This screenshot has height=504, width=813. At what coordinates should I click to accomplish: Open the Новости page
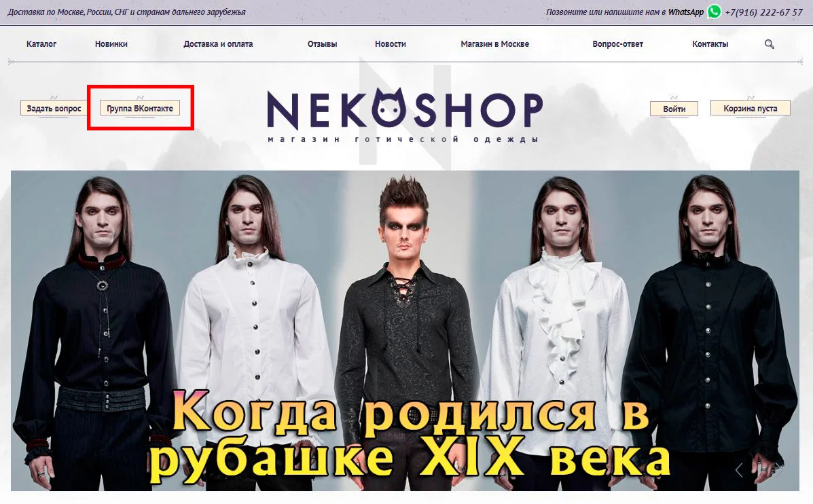pyautogui.click(x=391, y=44)
